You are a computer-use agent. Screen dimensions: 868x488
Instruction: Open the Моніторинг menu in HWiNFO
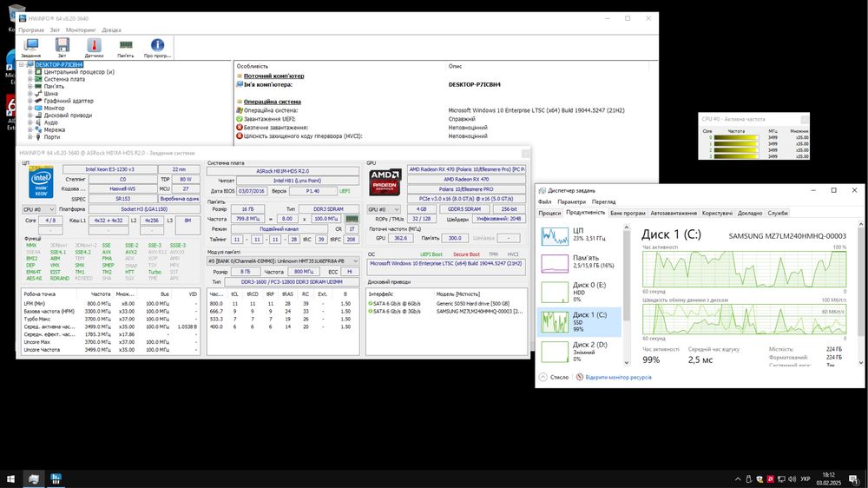pyautogui.click(x=81, y=30)
